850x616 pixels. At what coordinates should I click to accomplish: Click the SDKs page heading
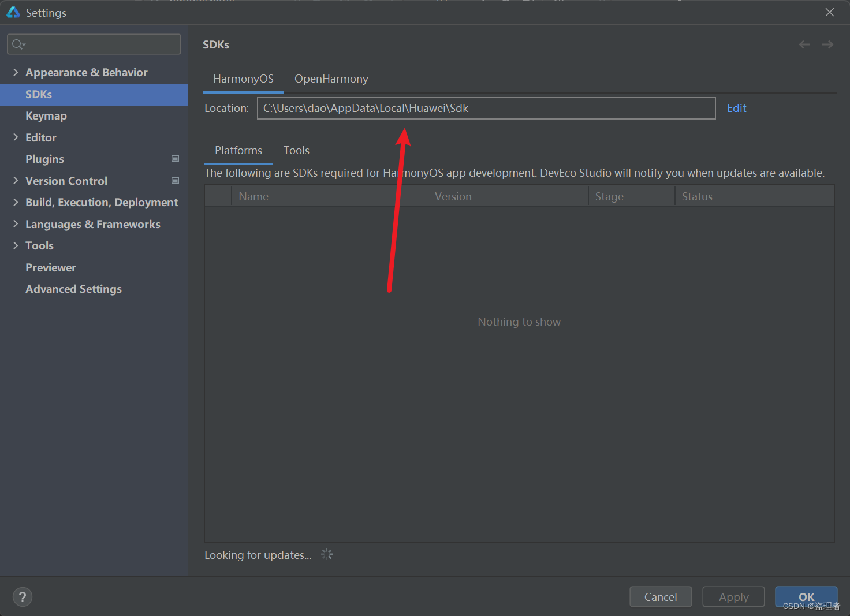(x=216, y=44)
